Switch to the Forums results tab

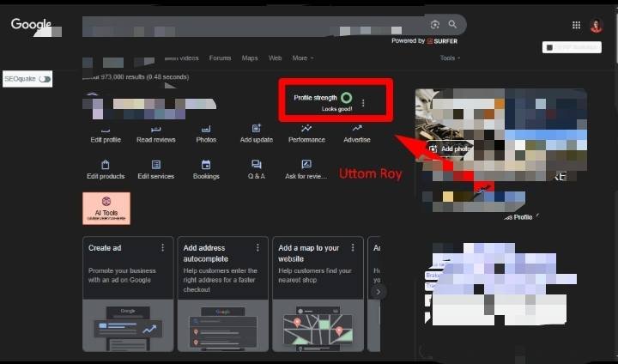tap(221, 58)
